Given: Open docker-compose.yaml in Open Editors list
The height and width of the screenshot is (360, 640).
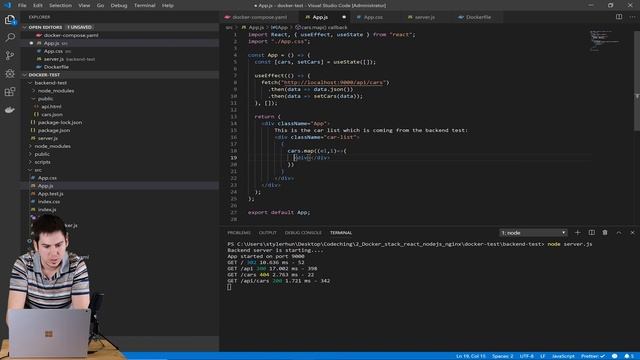Looking at the screenshot, I should point(71,35).
